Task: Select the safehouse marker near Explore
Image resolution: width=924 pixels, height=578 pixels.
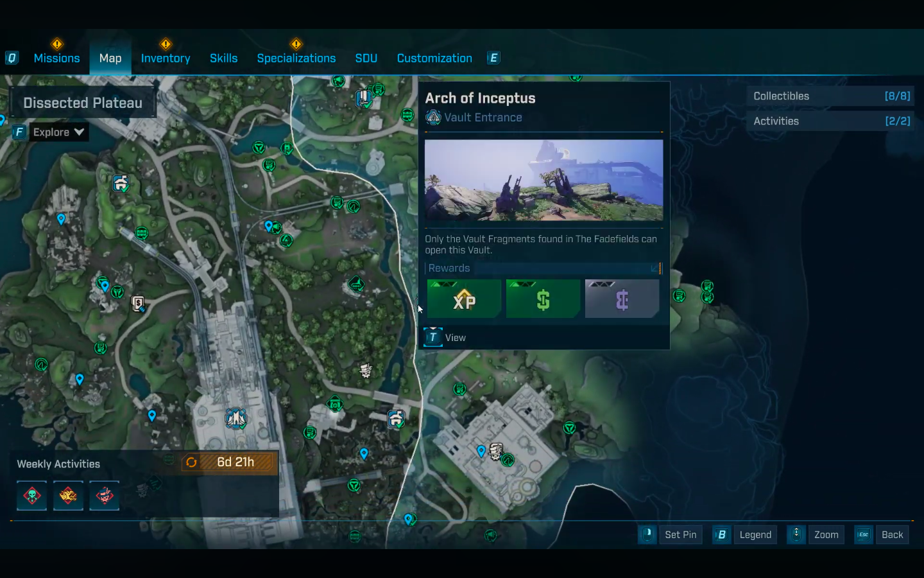Action: pyautogui.click(x=121, y=184)
